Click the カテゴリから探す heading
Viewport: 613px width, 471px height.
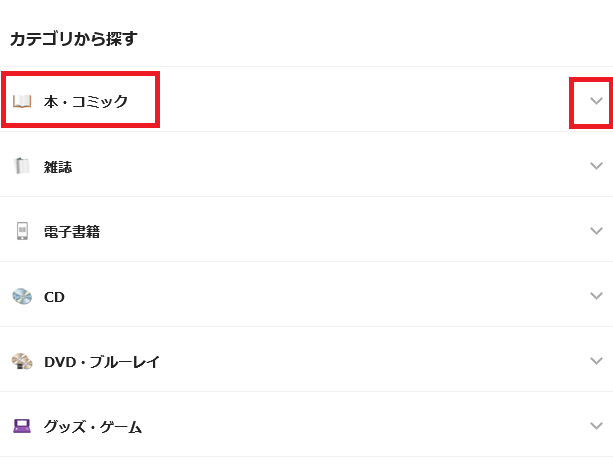point(74,39)
